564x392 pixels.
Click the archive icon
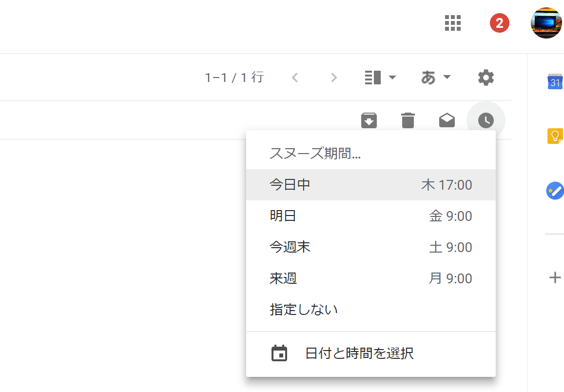click(x=369, y=120)
